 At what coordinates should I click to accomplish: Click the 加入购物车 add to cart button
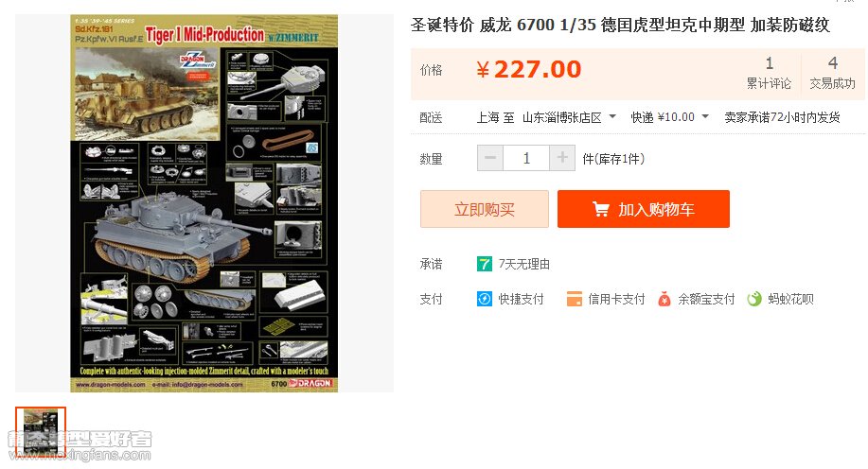644,209
